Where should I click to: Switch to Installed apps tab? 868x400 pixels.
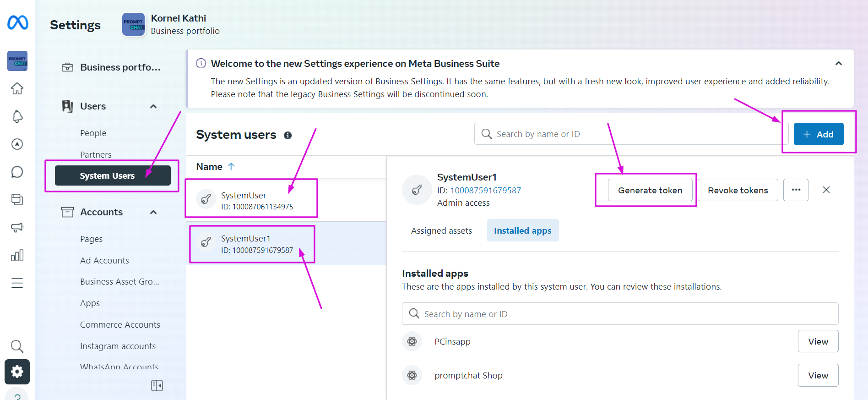[x=523, y=230]
